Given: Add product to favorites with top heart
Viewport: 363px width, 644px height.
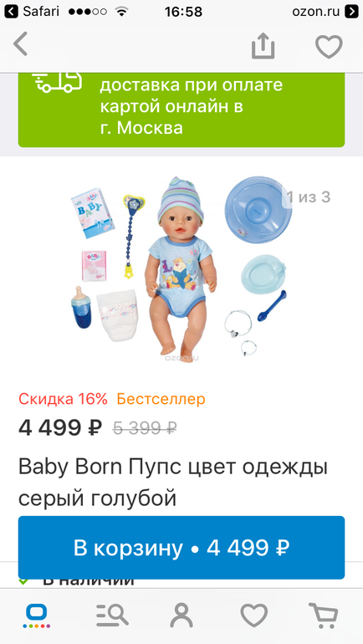Looking at the screenshot, I should [329, 46].
